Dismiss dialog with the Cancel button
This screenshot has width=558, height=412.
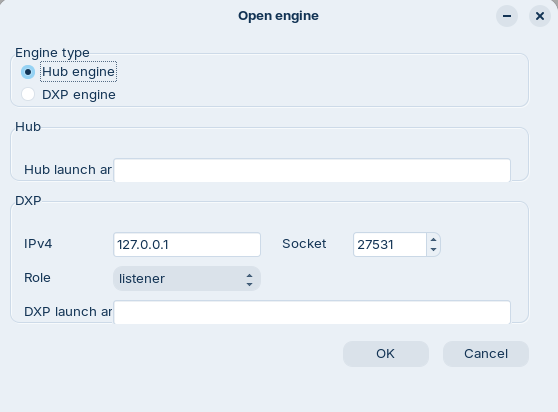pos(486,354)
